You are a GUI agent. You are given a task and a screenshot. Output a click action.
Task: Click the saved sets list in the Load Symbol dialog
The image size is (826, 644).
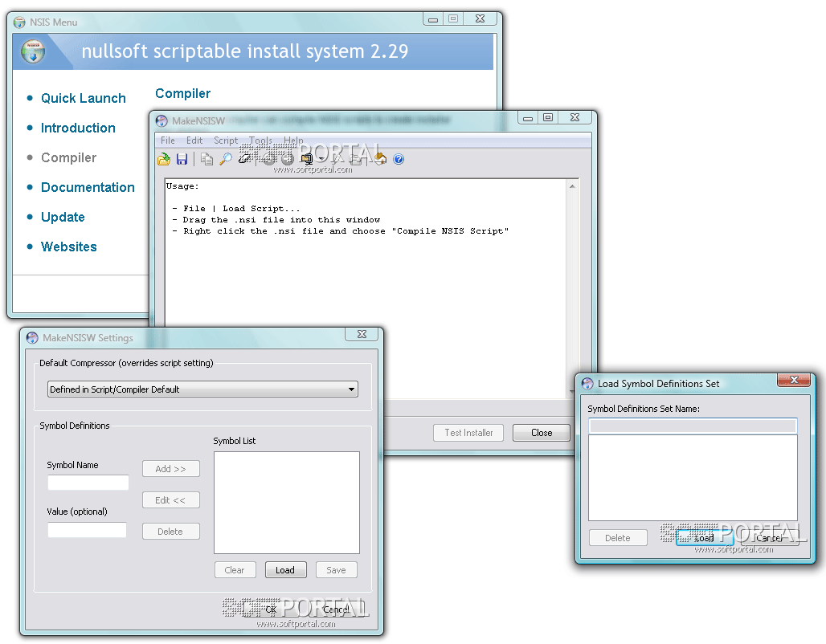click(x=693, y=477)
